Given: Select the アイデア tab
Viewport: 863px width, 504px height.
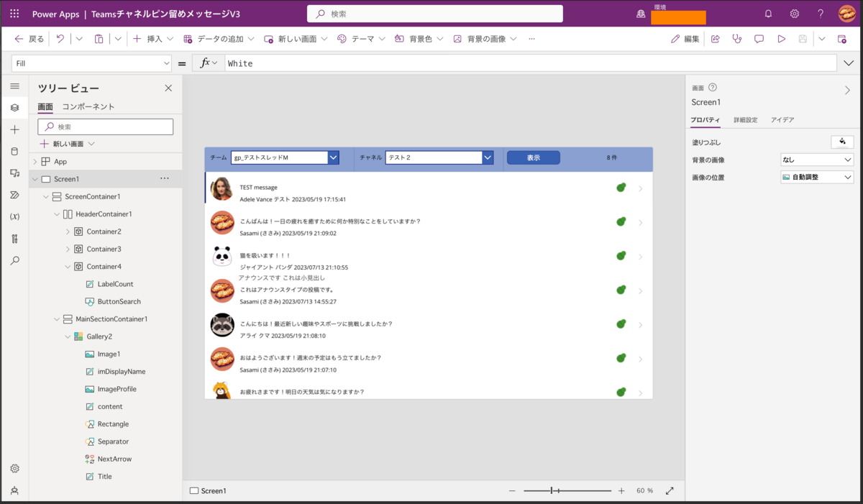Looking at the screenshot, I should click(x=782, y=120).
